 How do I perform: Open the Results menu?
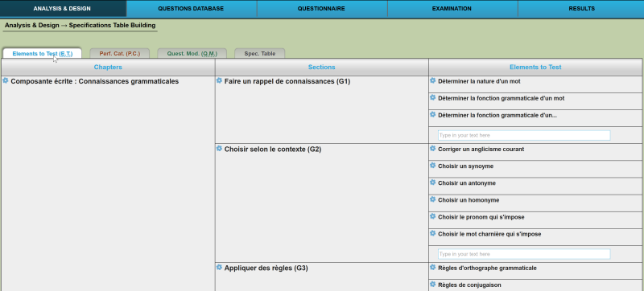581,9
